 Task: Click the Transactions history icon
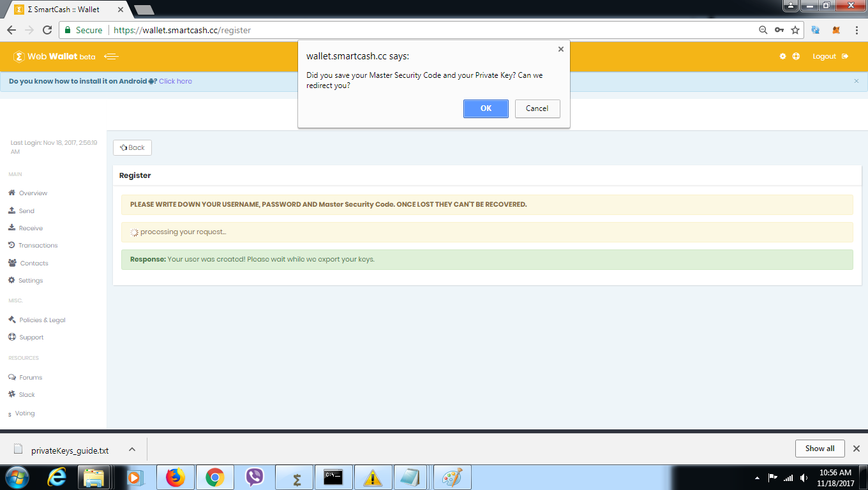point(11,245)
